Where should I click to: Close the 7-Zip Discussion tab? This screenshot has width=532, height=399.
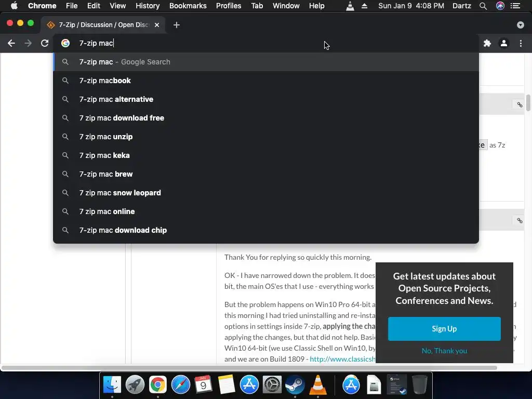pos(157,25)
